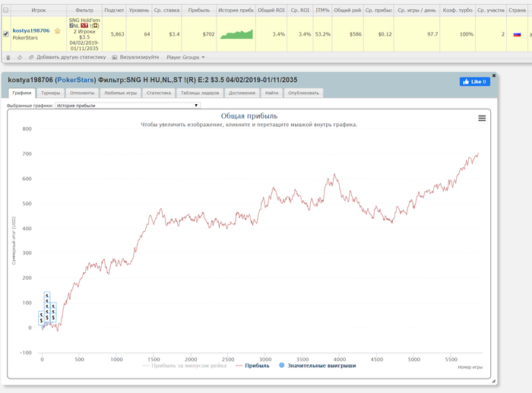Sort by the ITM% column header
Viewport: 532px width, 393px height.
[x=322, y=10]
